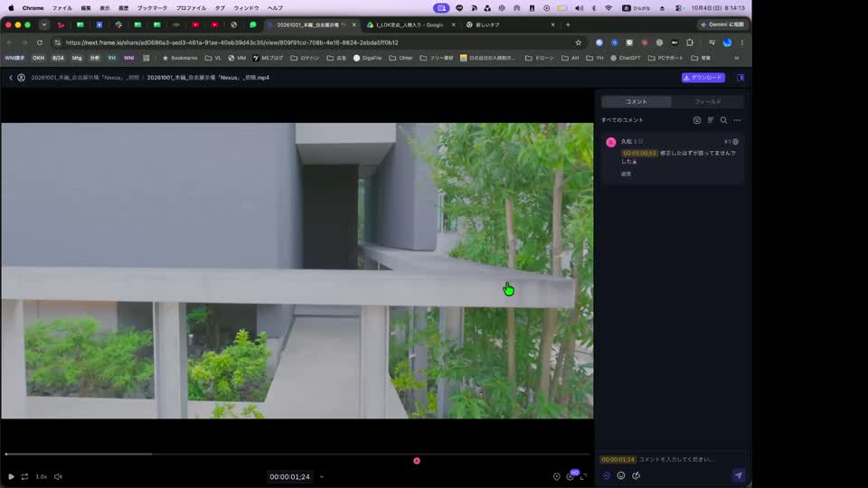The image size is (868, 488).
Task: Toggle the comment visibility icon below the input
Action: [606, 476]
